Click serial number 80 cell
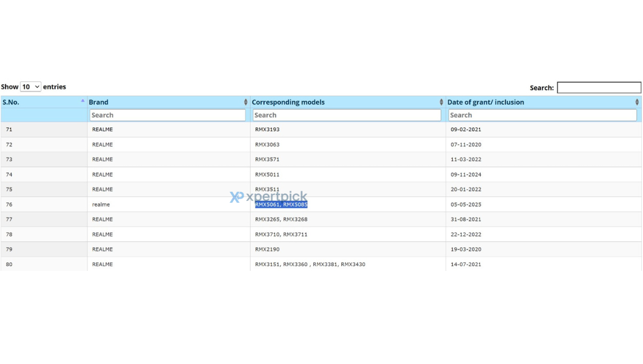 [9, 264]
